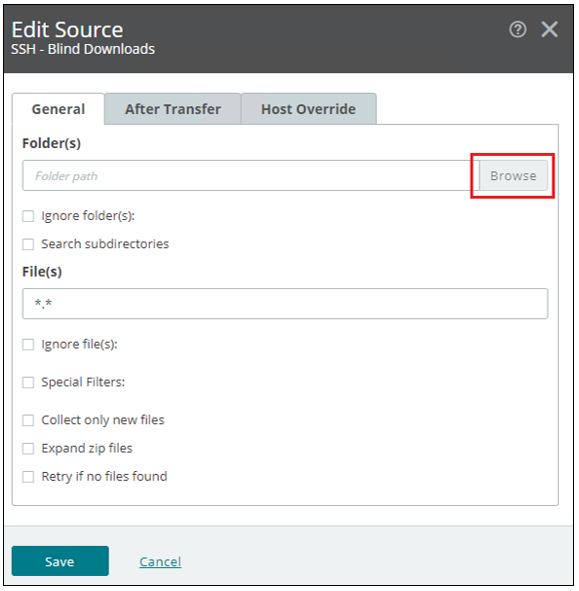Check the Expand zip files option
Image resolution: width=579 pixels, height=591 pixels.
28,449
